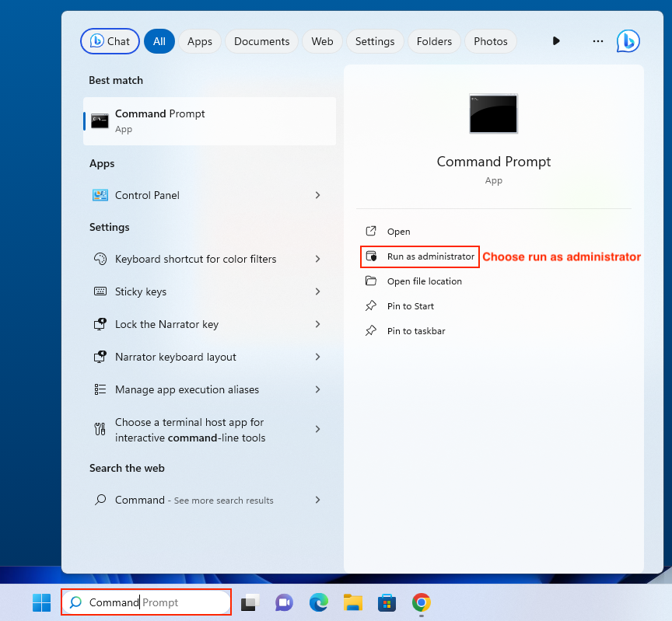Launch Google Chrome from taskbar
The image size is (672, 621).
click(422, 602)
